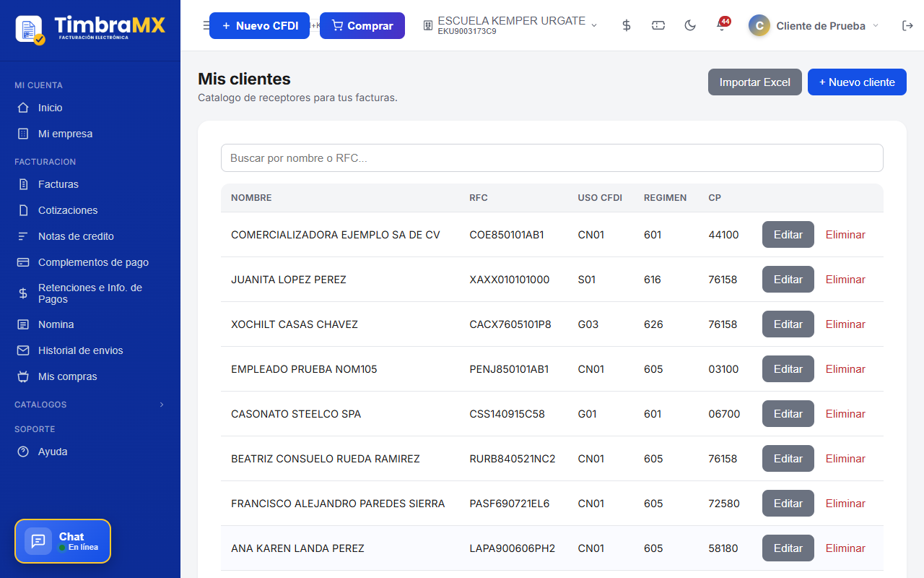
Task: Expand the CATALOGOS sidebar section
Action: point(90,405)
